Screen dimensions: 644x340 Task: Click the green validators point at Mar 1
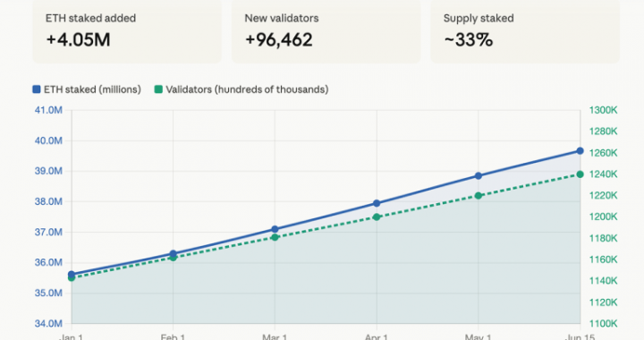(x=275, y=237)
